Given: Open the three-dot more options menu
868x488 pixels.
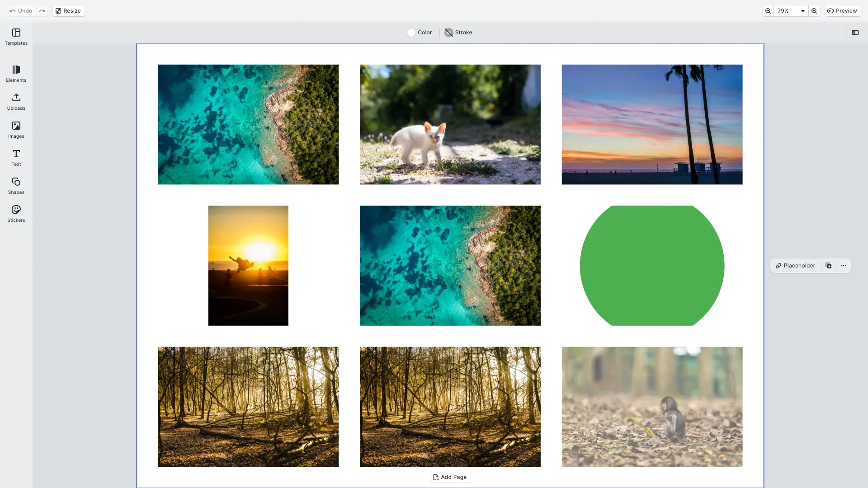Looking at the screenshot, I should 844,266.
